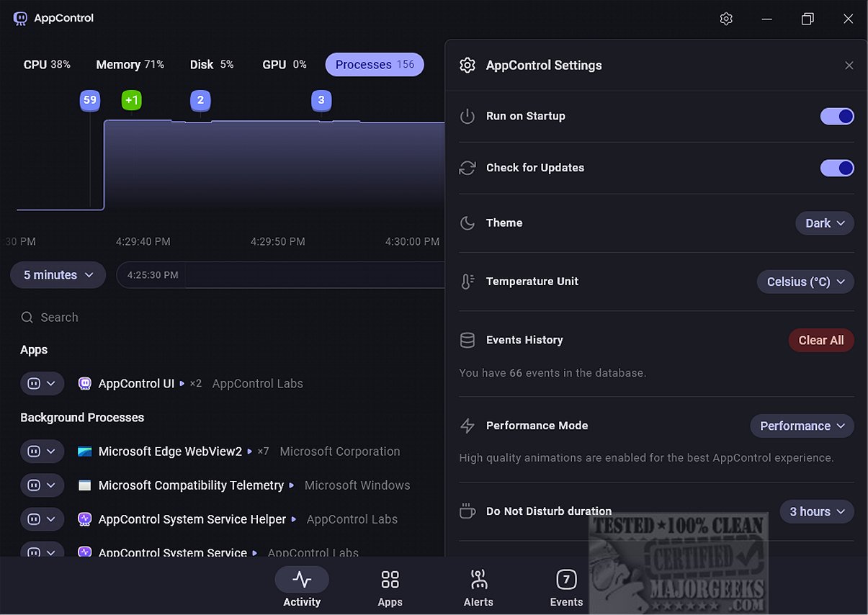The width and height of the screenshot is (868, 615).
Task: Expand Microsoft Compatibility Telemetry arrow
Action: point(292,485)
